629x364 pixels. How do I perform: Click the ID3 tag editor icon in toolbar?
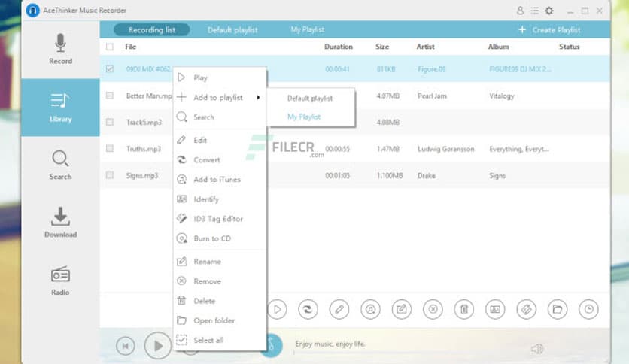coord(527,309)
